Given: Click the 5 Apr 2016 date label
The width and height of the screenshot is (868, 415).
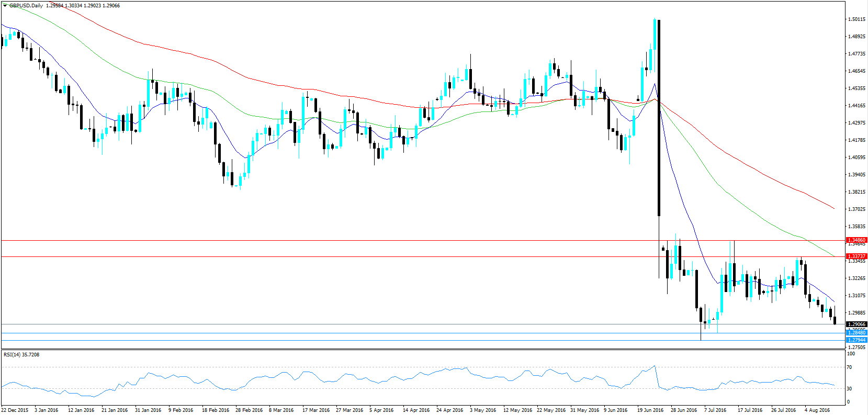Looking at the screenshot, I should (381, 410).
